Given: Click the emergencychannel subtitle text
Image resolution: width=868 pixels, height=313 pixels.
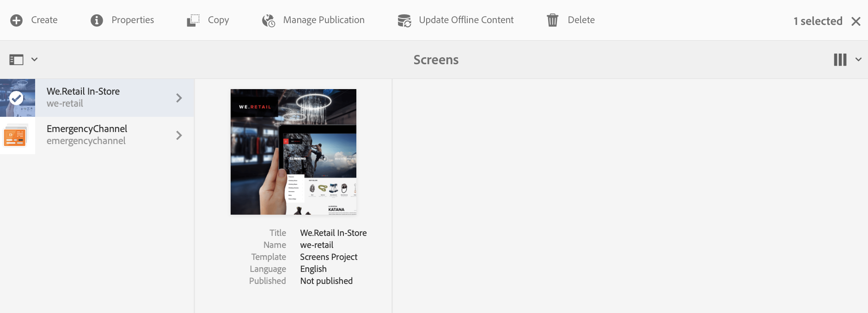Looking at the screenshot, I should tap(86, 141).
